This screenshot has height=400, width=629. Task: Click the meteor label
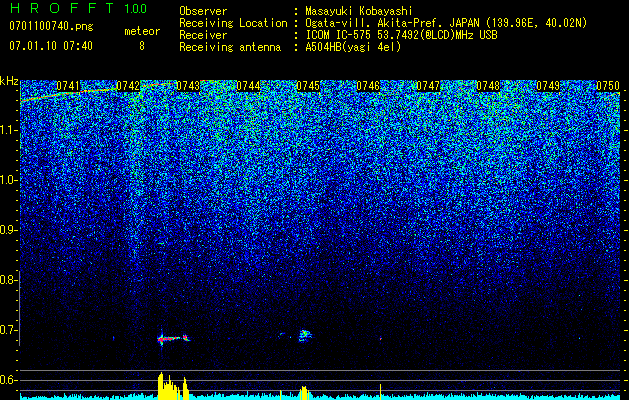[142, 31]
